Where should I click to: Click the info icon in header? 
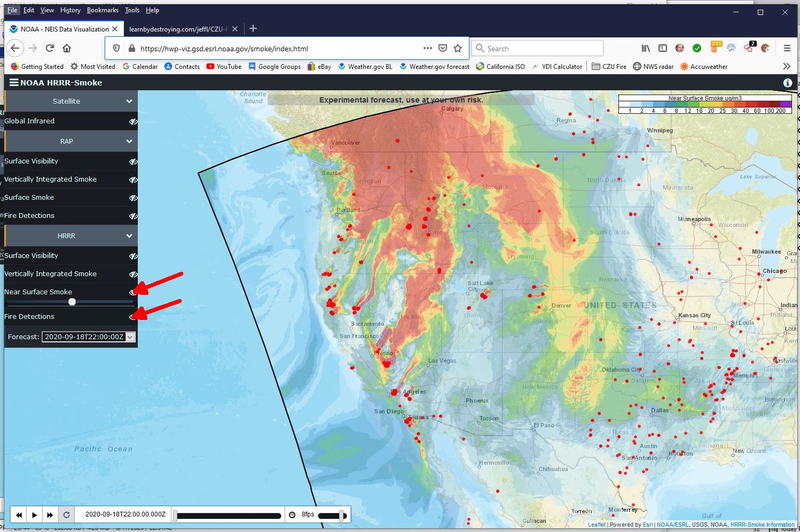[x=787, y=83]
